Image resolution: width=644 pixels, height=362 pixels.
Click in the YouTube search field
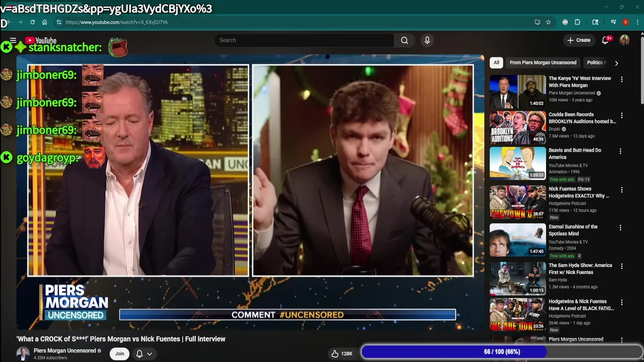tap(304, 40)
